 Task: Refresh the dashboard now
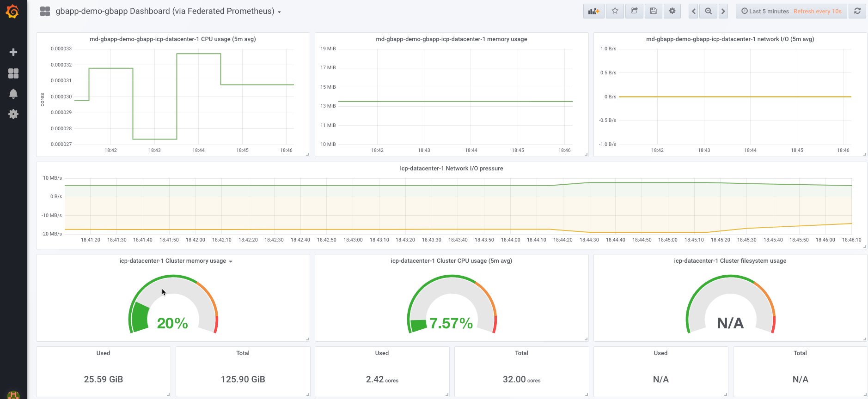click(x=857, y=11)
